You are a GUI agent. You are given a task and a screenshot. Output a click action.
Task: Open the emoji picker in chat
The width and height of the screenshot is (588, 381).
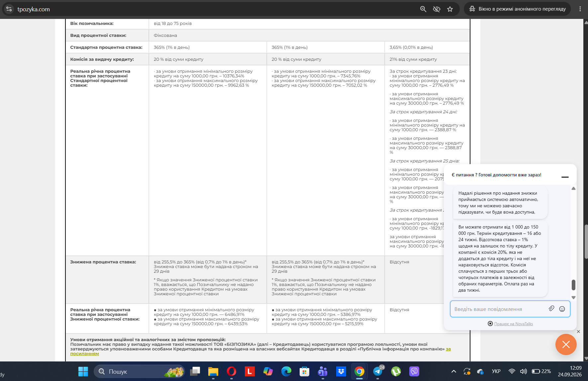click(x=562, y=309)
